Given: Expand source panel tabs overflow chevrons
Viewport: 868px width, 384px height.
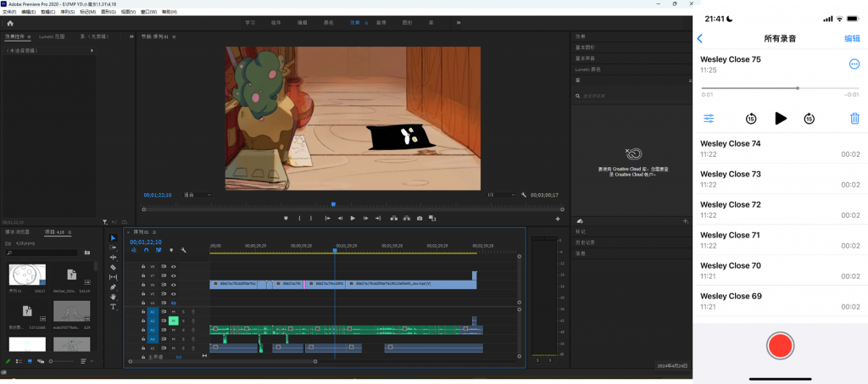Looking at the screenshot, I should (131, 36).
